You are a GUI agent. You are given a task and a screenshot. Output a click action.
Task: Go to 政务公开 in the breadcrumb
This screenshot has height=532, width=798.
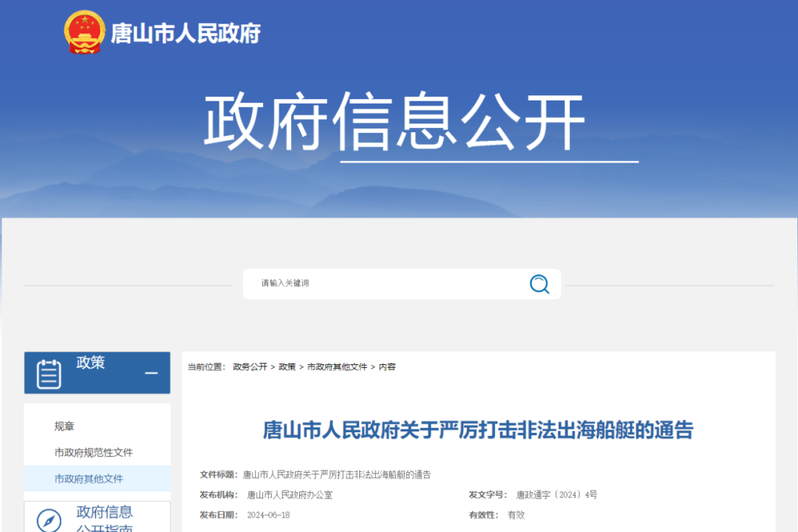coord(250,366)
